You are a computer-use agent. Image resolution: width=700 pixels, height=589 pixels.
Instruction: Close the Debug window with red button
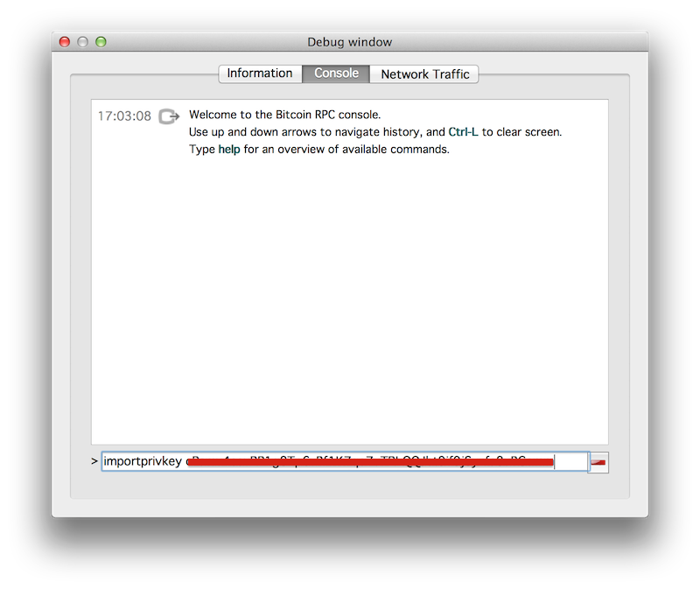click(65, 41)
